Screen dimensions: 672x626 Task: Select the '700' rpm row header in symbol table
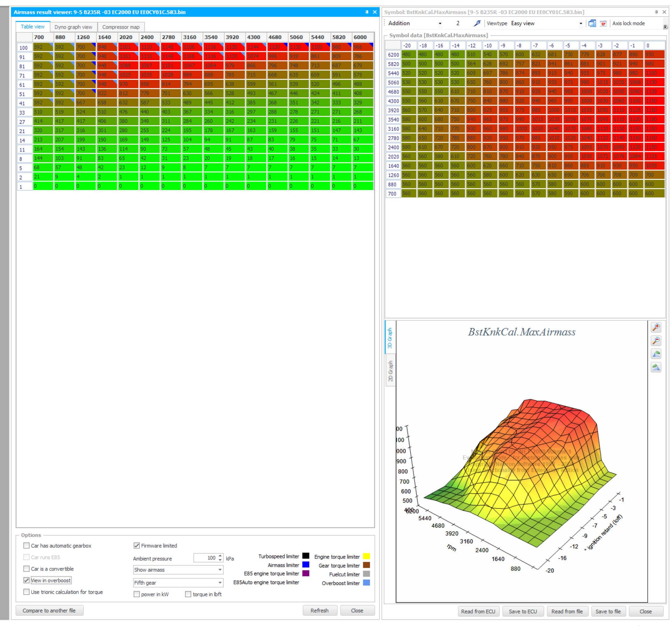point(393,194)
